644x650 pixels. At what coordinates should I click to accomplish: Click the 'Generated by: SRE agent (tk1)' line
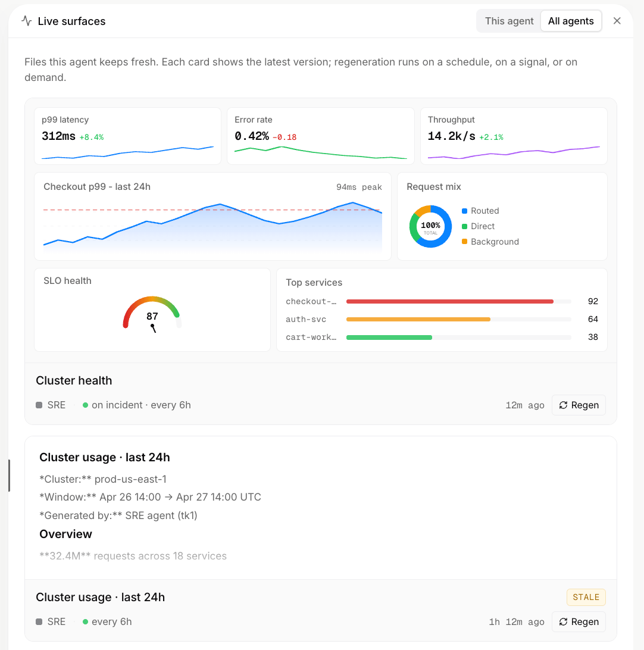tap(118, 515)
